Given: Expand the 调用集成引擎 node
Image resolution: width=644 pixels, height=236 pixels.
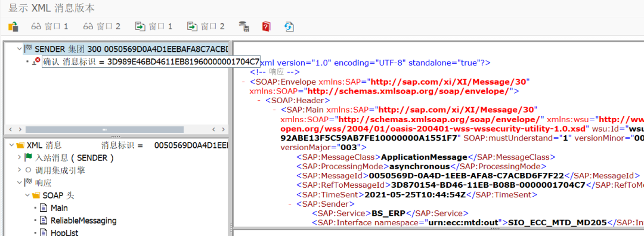Looking at the screenshot, I should [x=19, y=170].
